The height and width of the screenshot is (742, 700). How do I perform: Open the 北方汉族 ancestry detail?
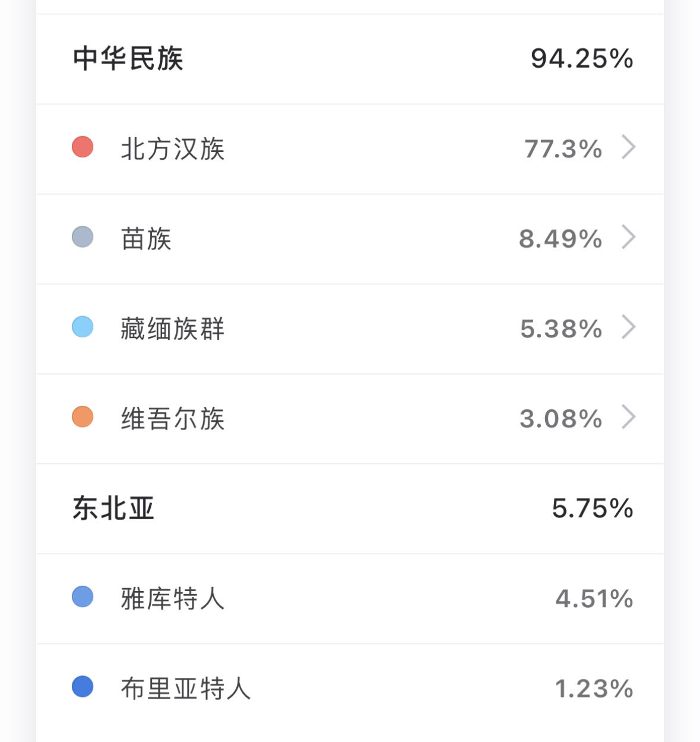pos(350,149)
